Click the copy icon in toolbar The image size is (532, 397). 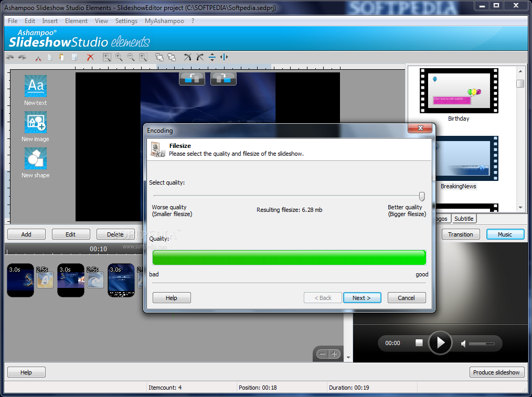coord(50,57)
